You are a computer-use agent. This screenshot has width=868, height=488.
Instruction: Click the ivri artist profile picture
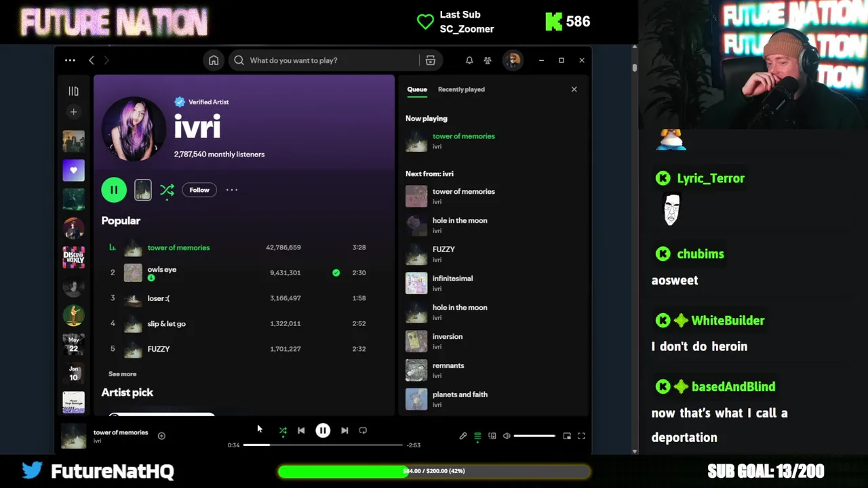[134, 129]
